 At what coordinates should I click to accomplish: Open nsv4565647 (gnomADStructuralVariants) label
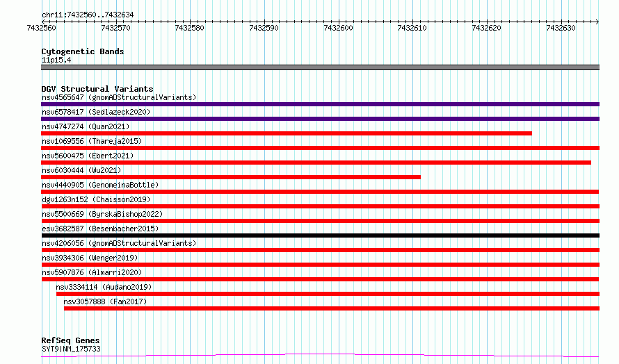click(x=119, y=97)
